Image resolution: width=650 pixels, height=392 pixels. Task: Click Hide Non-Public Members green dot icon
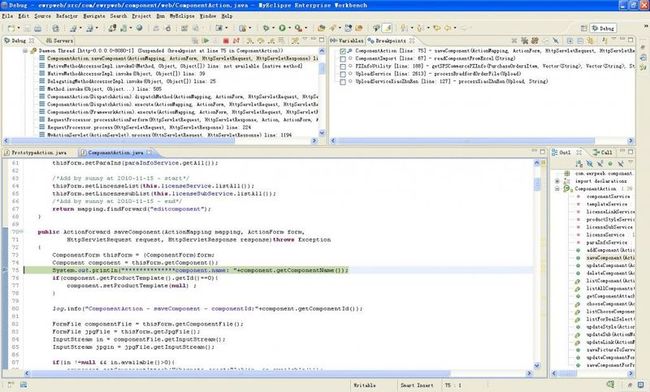pos(610,164)
